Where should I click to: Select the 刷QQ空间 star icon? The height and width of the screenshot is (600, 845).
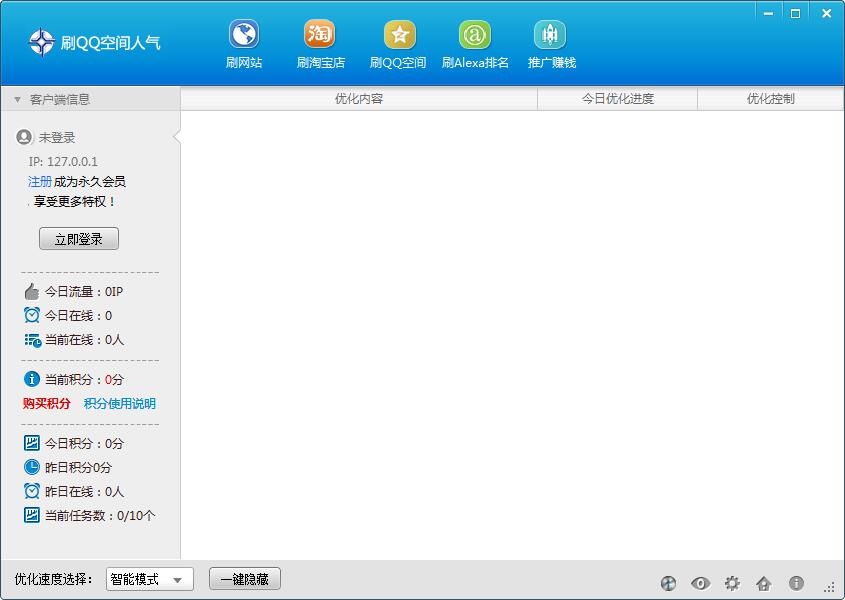click(399, 36)
